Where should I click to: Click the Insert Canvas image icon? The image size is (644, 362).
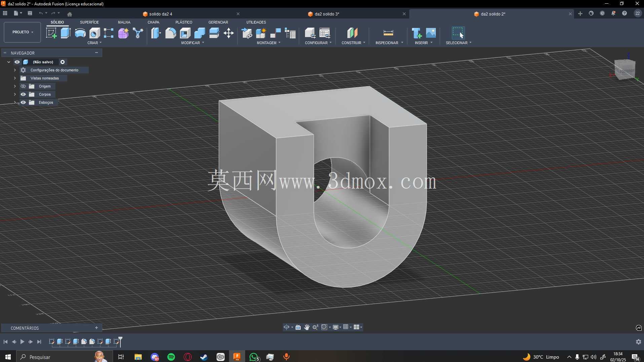(x=431, y=33)
